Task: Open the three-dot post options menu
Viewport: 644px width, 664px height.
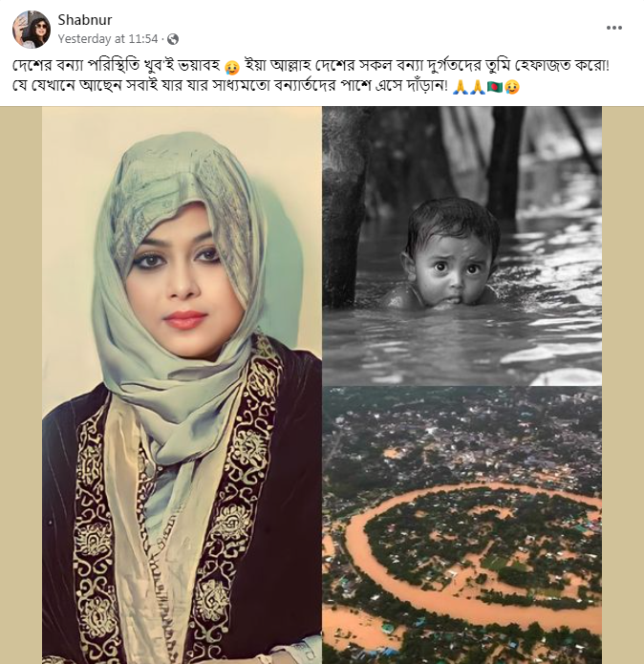Action: click(x=614, y=28)
